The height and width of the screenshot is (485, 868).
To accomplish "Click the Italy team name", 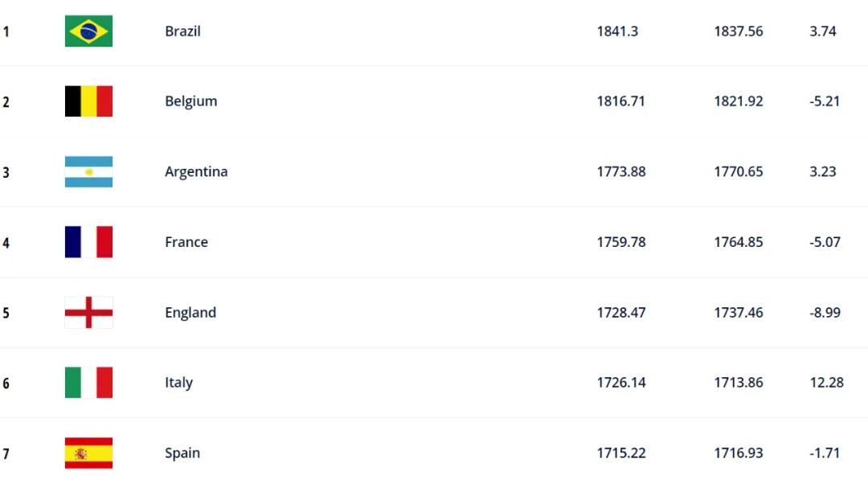I will (x=178, y=383).
